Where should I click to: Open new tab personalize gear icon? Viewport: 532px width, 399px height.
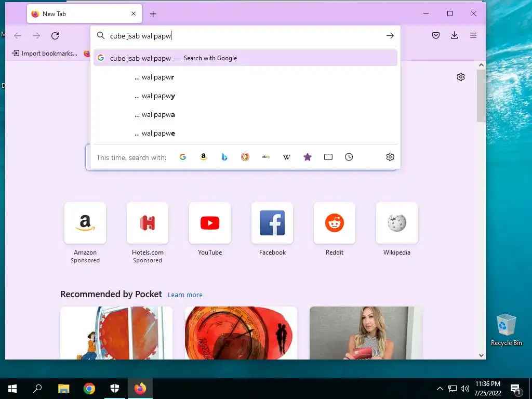click(x=461, y=77)
